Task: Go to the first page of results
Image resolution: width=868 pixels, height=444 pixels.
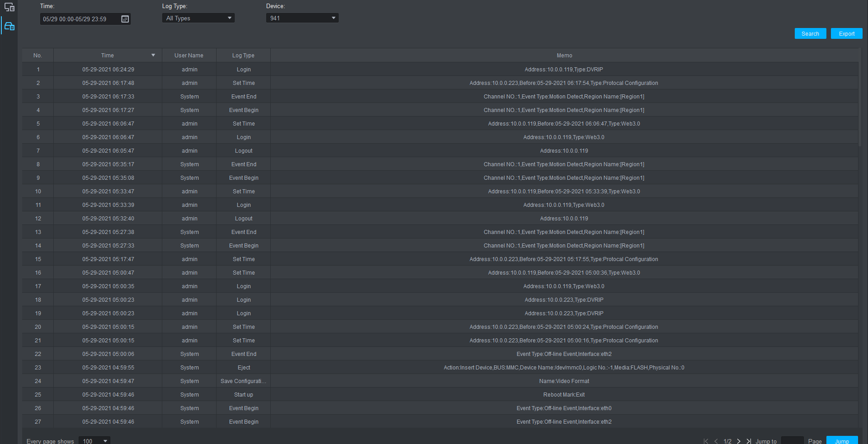Action: [706, 441]
